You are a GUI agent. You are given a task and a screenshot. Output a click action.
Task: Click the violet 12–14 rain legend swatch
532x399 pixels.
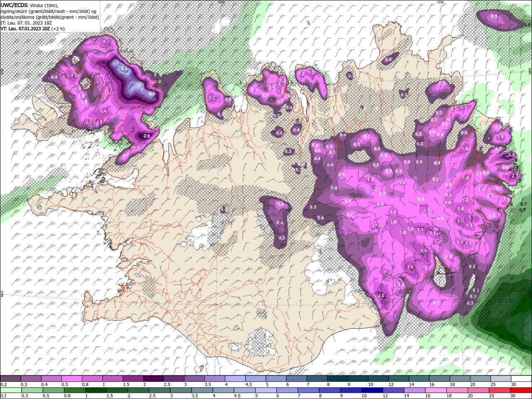pyautogui.click(x=393, y=390)
